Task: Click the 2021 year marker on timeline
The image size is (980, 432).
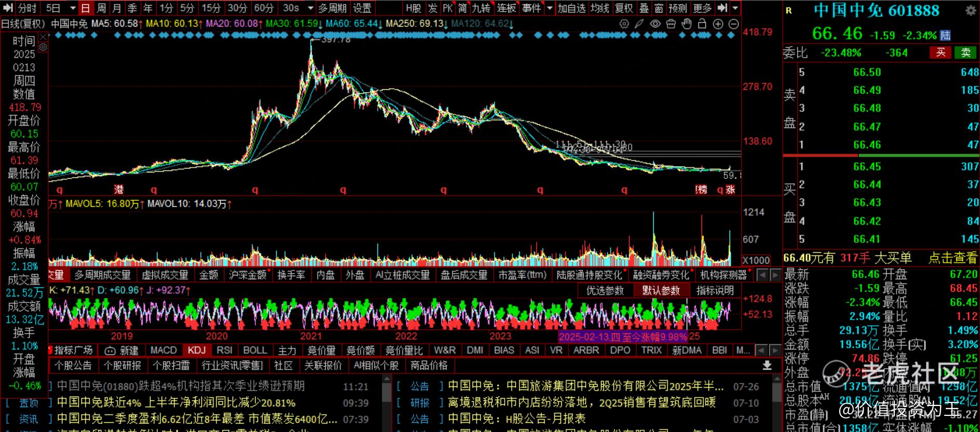Action: pyautogui.click(x=311, y=336)
